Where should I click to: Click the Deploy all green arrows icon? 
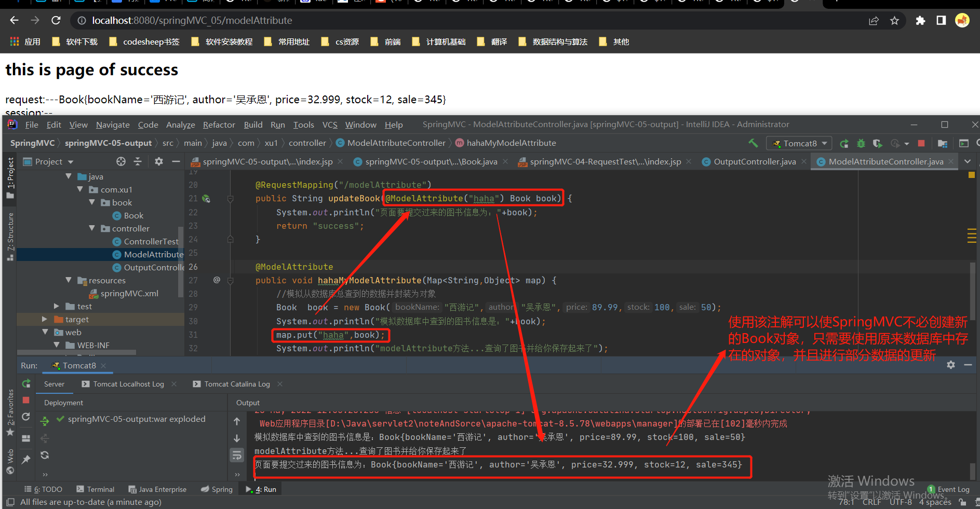point(45,421)
